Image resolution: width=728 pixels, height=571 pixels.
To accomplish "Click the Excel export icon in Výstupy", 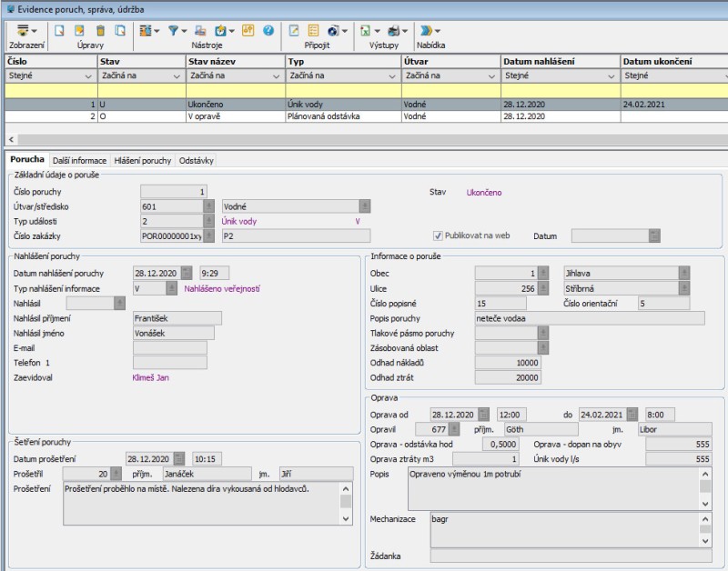I will pyautogui.click(x=365, y=30).
